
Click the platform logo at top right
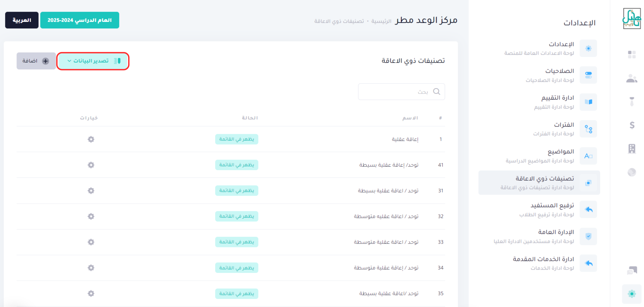click(631, 19)
